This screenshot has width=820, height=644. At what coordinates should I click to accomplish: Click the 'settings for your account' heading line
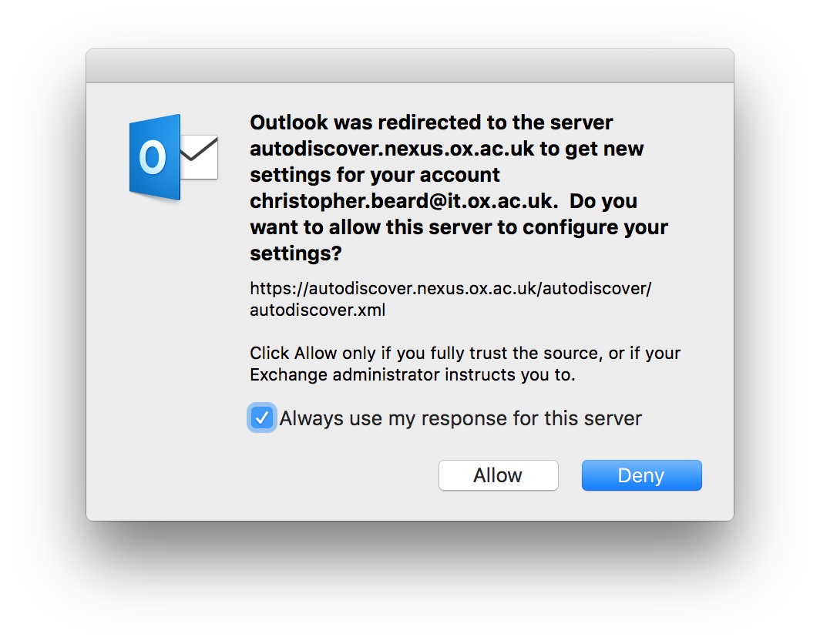click(x=375, y=175)
